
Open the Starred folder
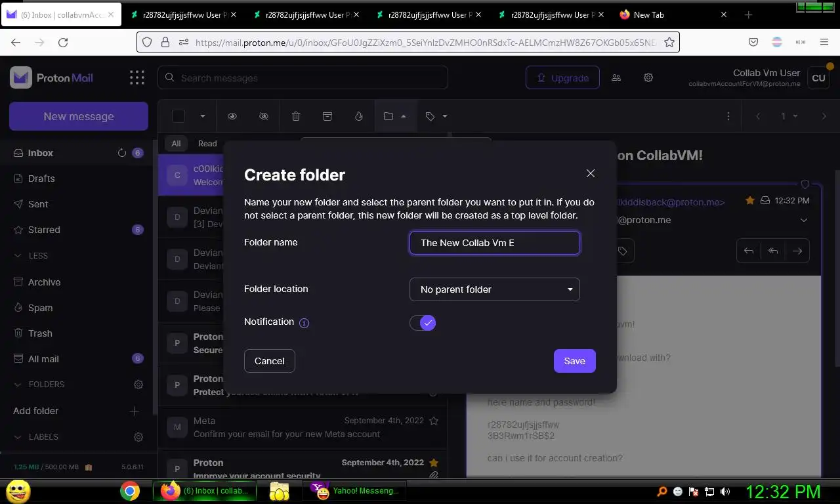click(x=44, y=230)
